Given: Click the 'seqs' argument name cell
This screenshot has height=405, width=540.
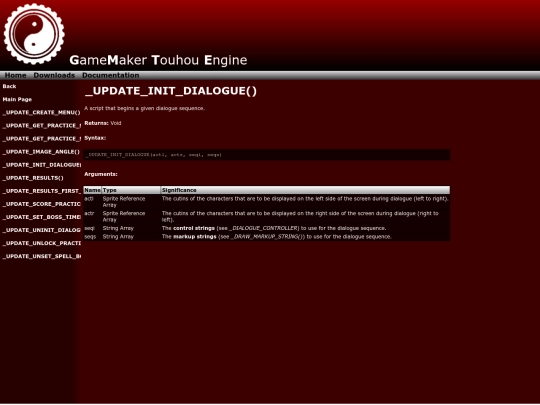Looking at the screenshot, I should click(x=90, y=237).
